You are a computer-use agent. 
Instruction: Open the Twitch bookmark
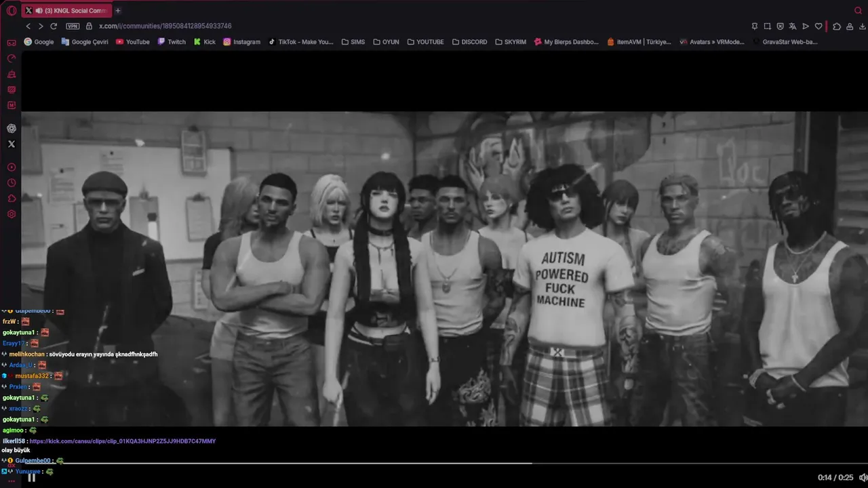click(172, 41)
